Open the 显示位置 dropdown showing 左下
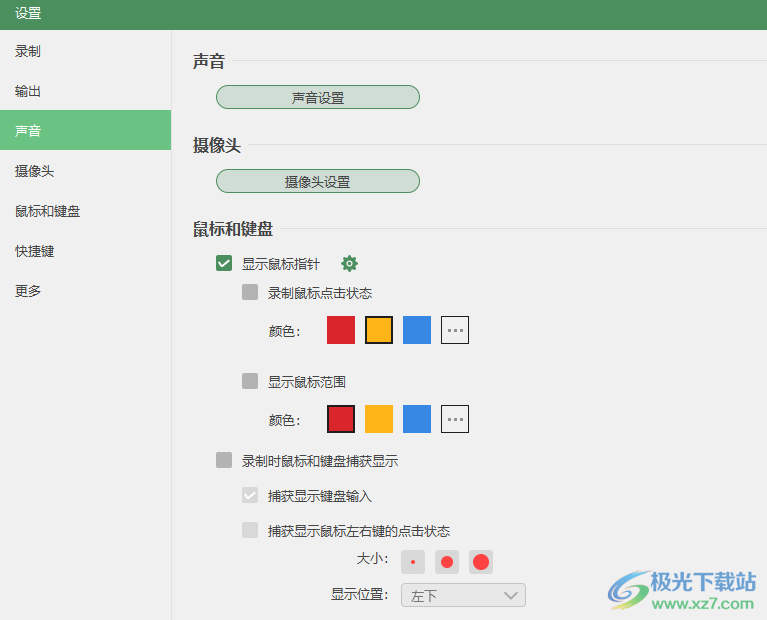Screen dimensions: 767x620 [463, 595]
